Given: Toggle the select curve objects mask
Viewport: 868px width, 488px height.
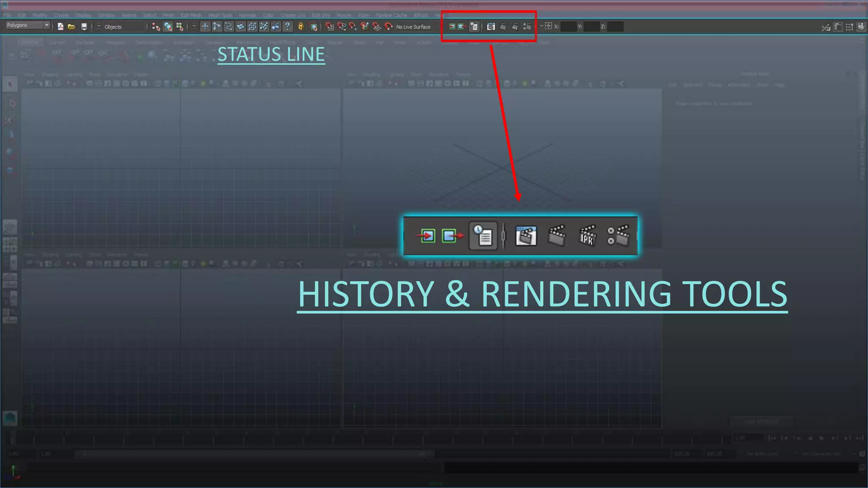Looking at the screenshot, I should tap(229, 27).
